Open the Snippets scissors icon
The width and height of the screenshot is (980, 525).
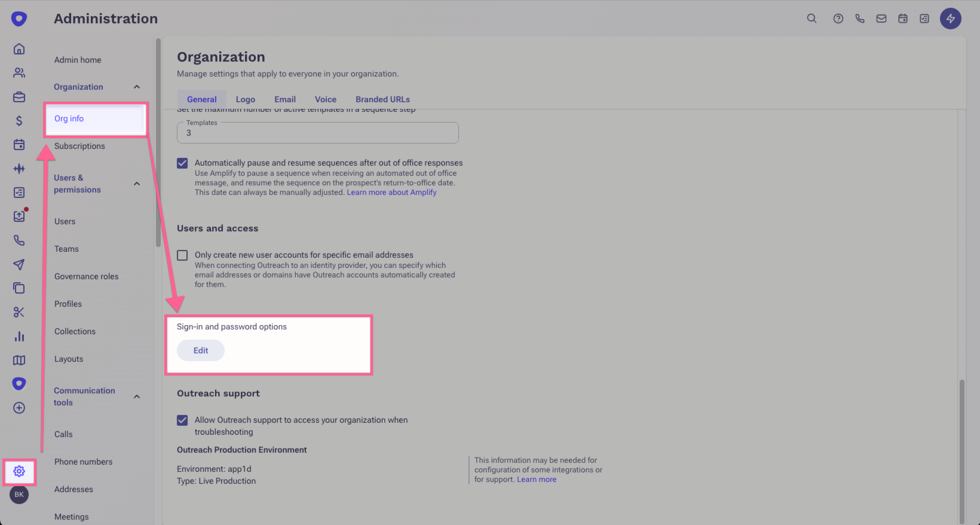[x=19, y=312]
